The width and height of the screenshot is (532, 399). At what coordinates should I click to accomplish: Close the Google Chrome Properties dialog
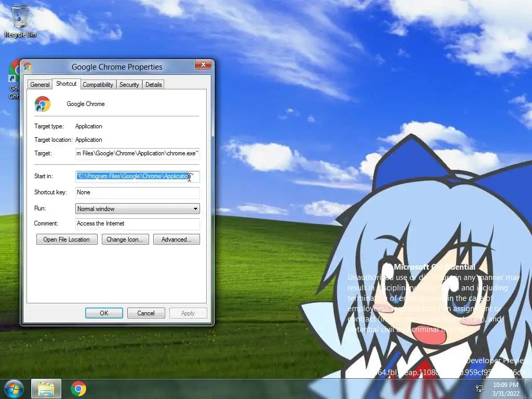point(203,64)
